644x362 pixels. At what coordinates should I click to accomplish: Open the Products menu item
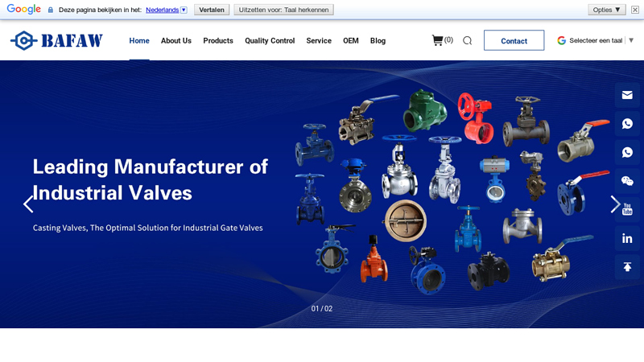(x=218, y=41)
